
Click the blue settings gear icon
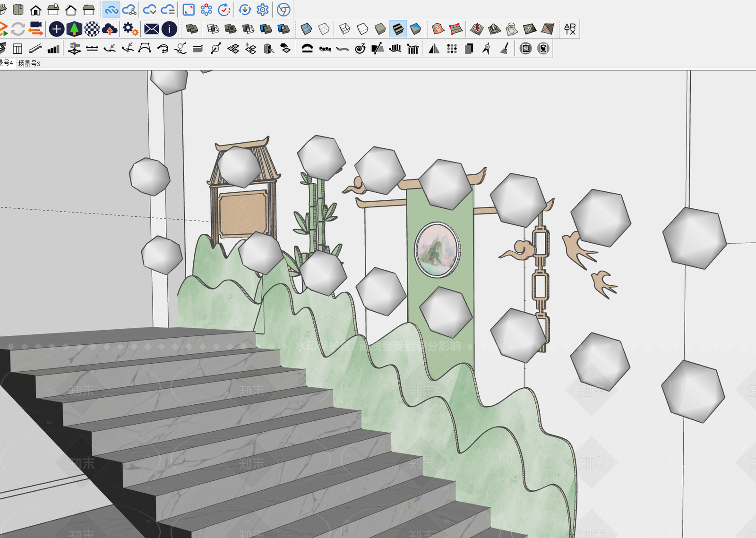tap(263, 9)
